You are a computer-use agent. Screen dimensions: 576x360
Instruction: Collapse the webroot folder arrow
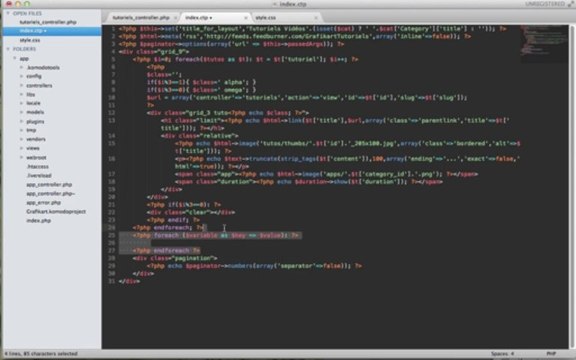(22, 157)
